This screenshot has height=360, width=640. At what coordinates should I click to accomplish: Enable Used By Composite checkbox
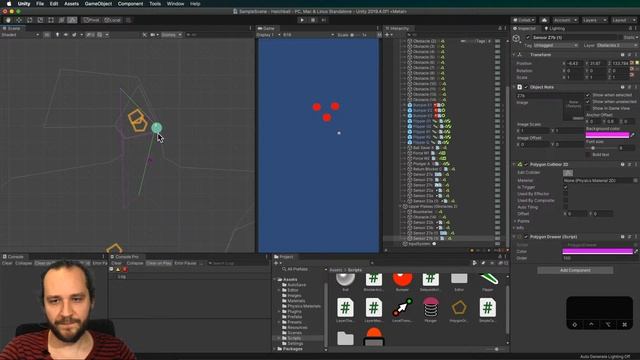tap(565, 200)
